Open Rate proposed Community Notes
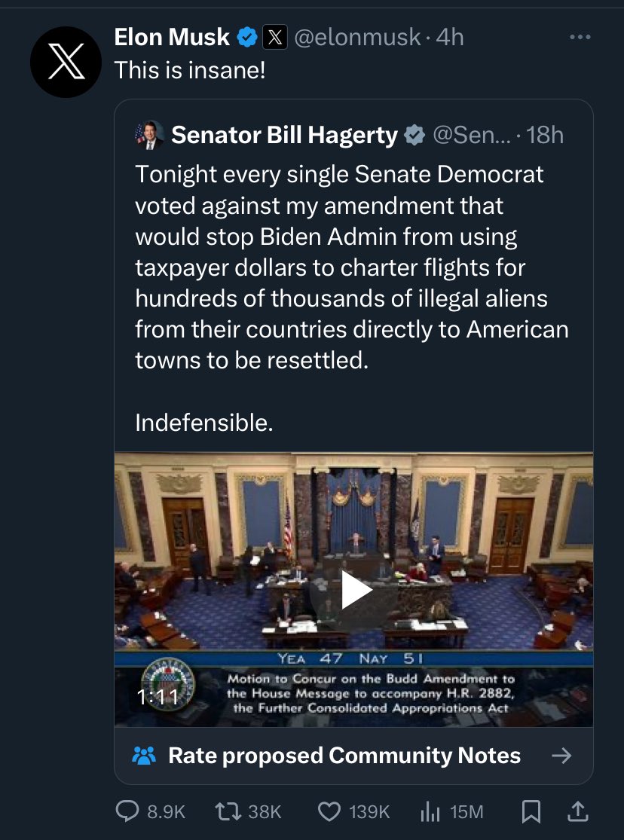This screenshot has height=840, width=624. [x=344, y=756]
